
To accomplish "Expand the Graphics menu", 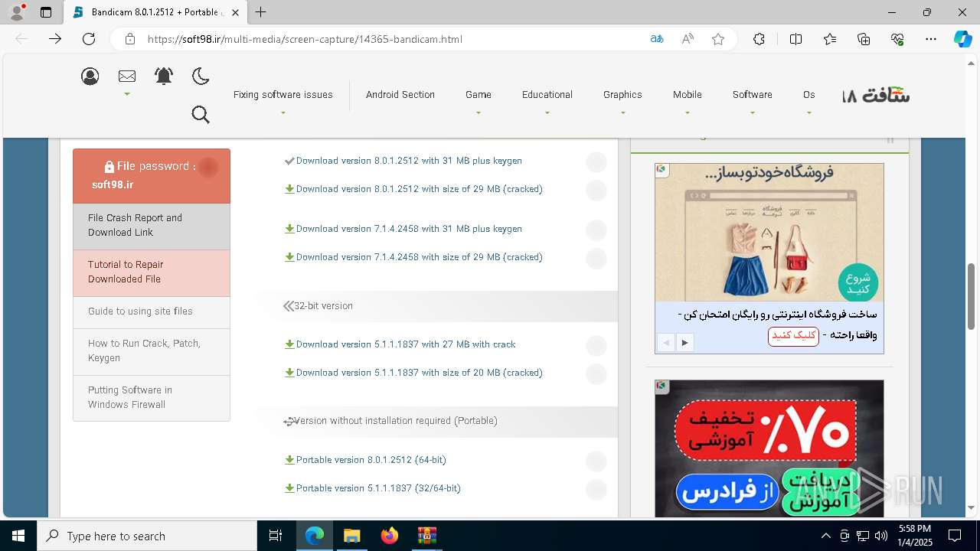I will pos(622,95).
